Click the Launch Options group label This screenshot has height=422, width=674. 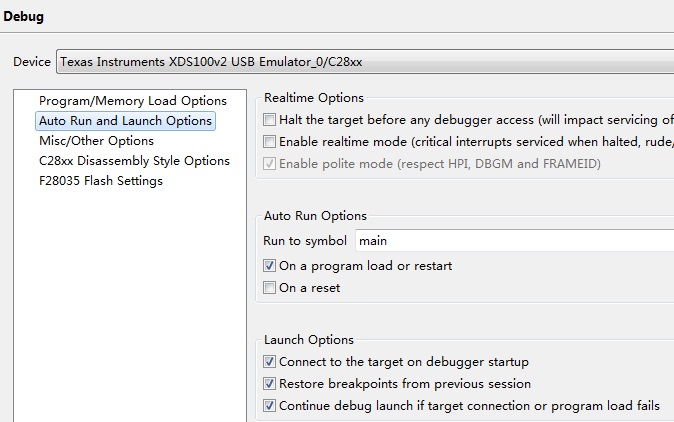coord(309,340)
